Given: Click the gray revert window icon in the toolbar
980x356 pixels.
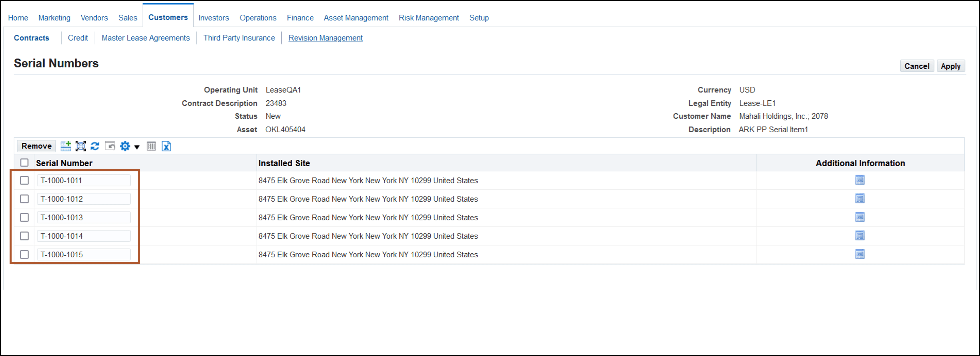Looking at the screenshot, I should coord(110,146).
